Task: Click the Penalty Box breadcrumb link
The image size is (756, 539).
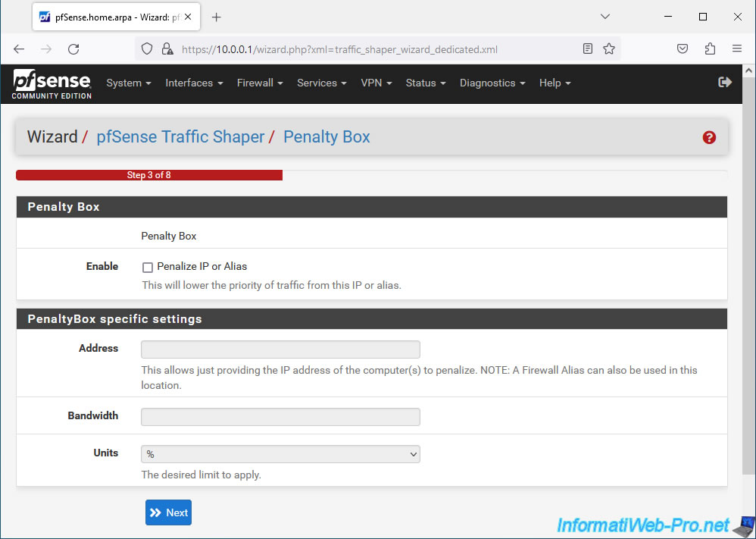Action: click(326, 137)
